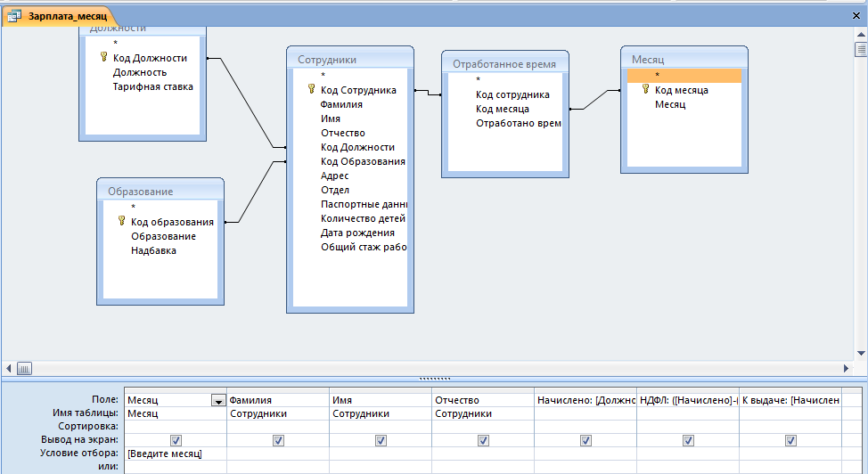Toggle display checkbox for Фамилия column

click(278, 440)
